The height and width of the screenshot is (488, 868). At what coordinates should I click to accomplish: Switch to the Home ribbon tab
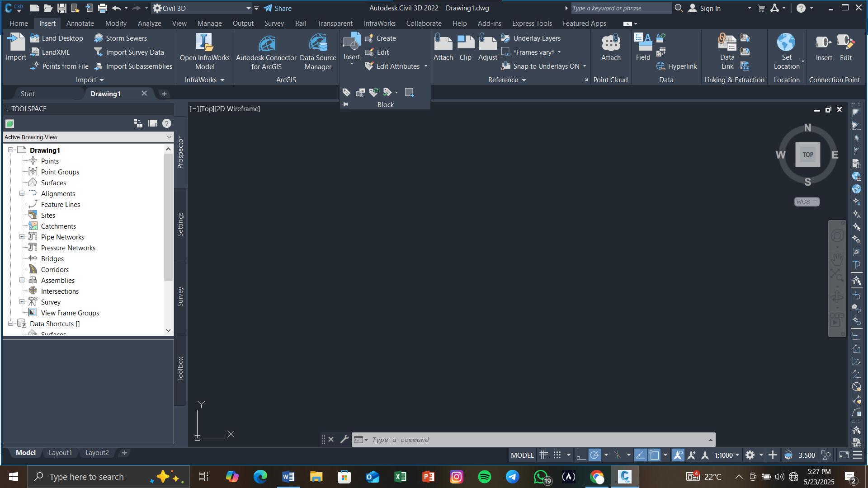[19, 23]
